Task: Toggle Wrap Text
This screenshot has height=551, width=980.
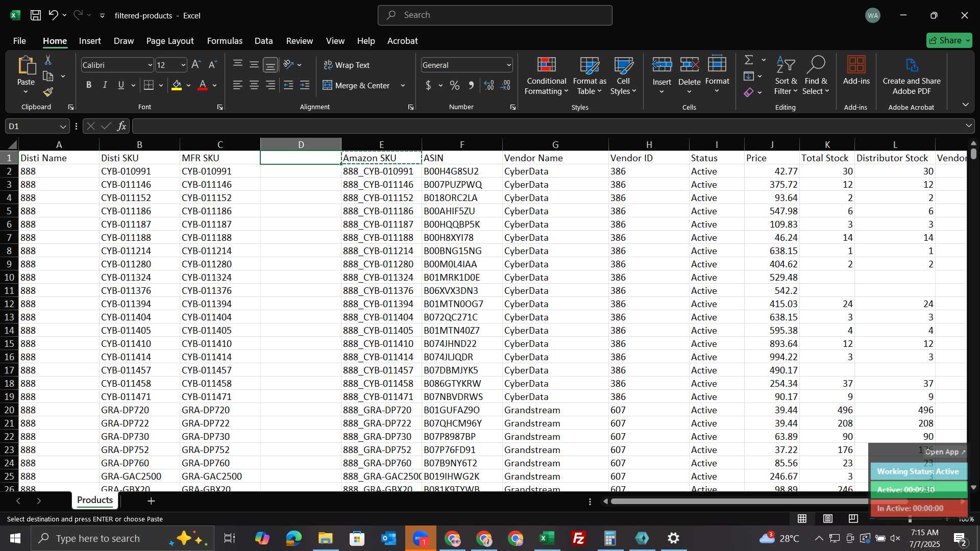Action: [x=347, y=65]
